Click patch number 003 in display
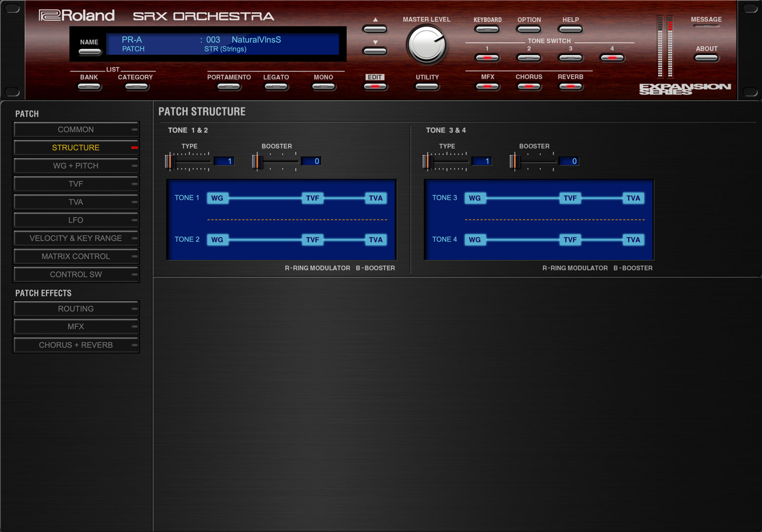This screenshot has width=762, height=532. tap(213, 40)
